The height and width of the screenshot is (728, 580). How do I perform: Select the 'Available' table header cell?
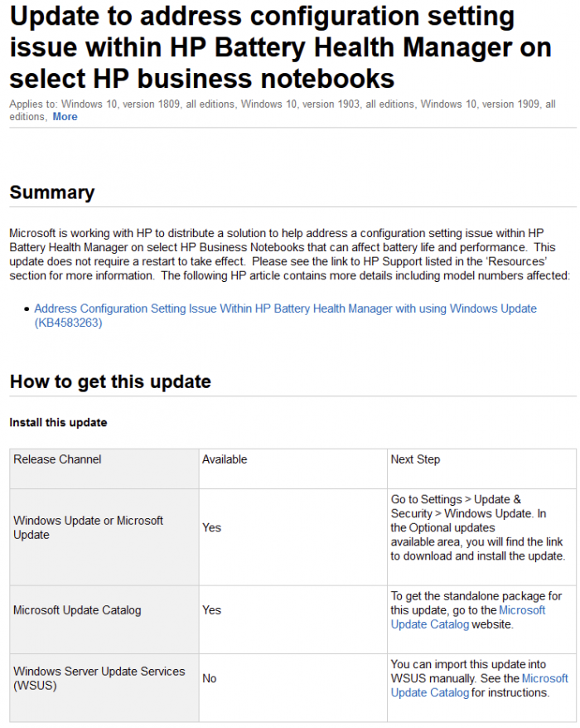[225, 459]
